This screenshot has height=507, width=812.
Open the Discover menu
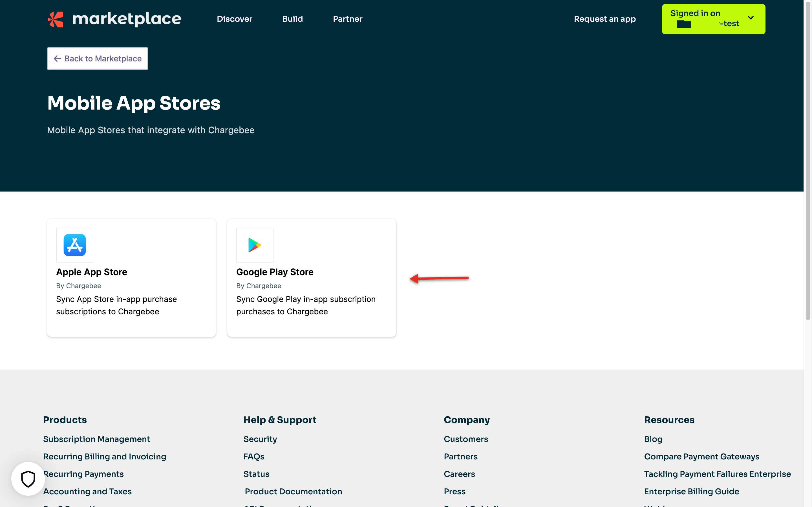pos(234,19)
